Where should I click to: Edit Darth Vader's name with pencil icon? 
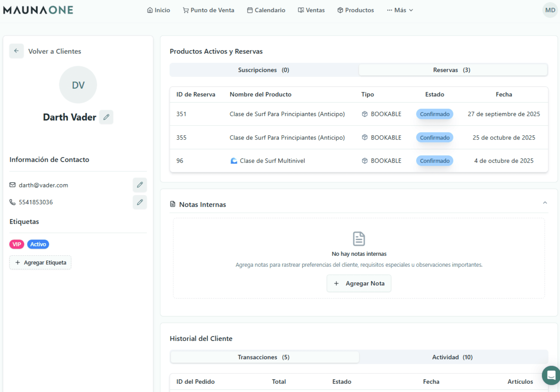pos(106,117)
